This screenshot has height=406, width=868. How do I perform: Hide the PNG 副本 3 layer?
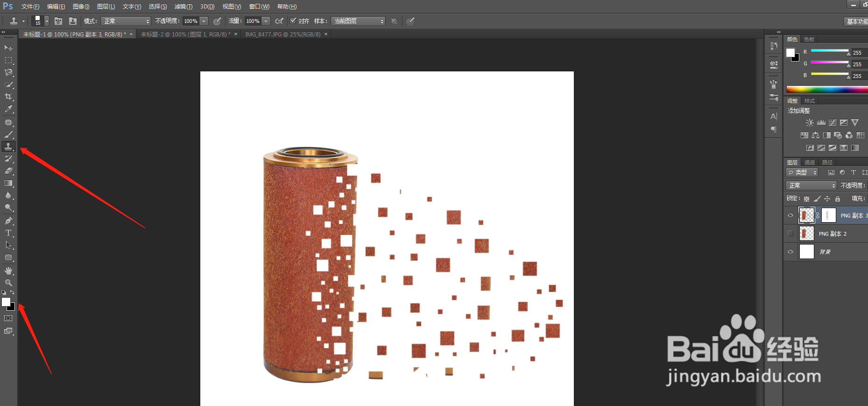(x=790, y=216)
